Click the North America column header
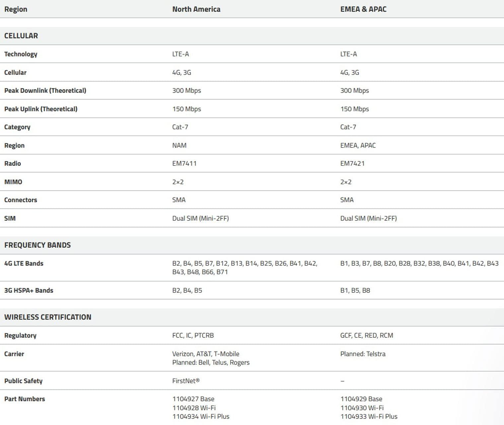Image resolution: width=504 pixels, height=425 pixels. point(196,9)
